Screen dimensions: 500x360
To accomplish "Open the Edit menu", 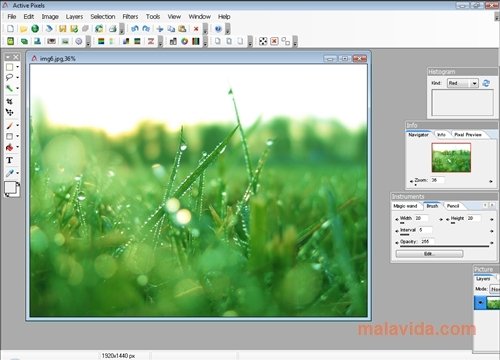I will [x=29, y=17].
